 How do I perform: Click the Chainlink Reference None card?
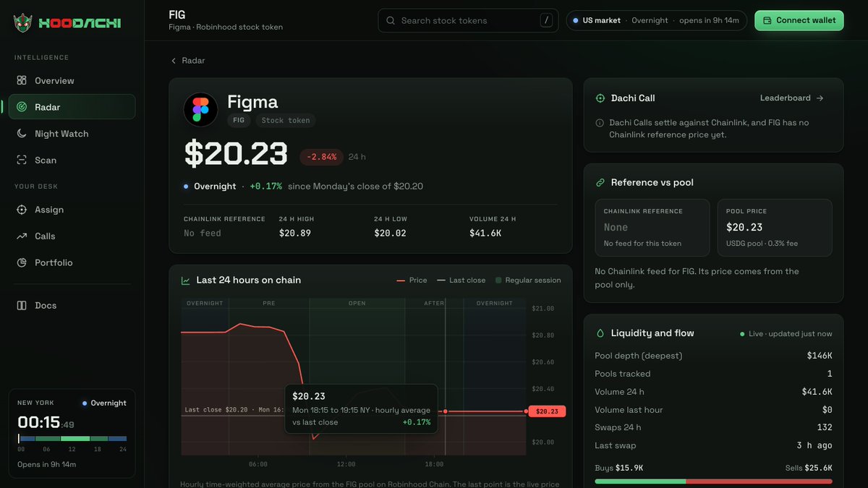[x=652, y=228]
